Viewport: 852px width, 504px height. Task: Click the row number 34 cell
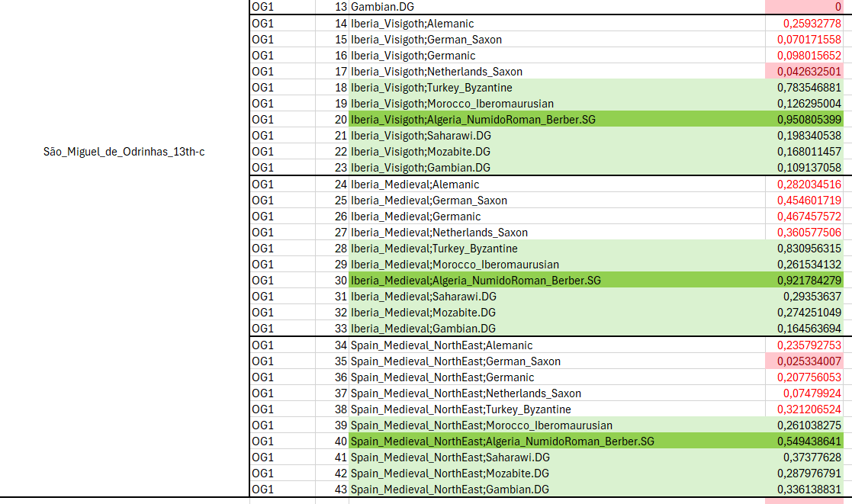[x=332, y=345]
